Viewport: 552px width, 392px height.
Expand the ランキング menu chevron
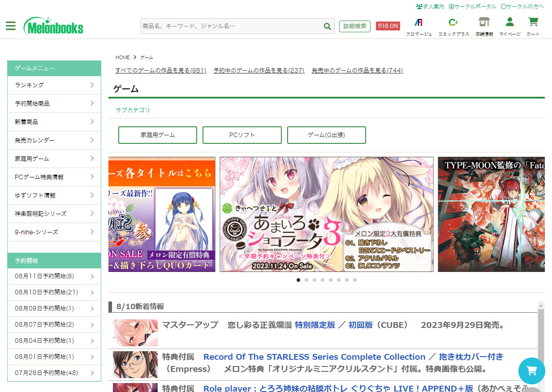point(92,85)
